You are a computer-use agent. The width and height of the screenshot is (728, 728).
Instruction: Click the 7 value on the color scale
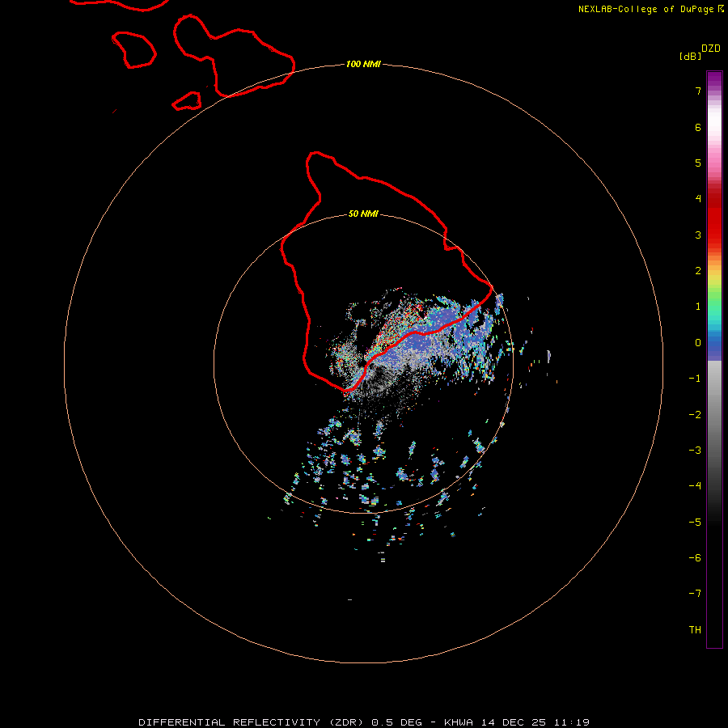(698, 91)
